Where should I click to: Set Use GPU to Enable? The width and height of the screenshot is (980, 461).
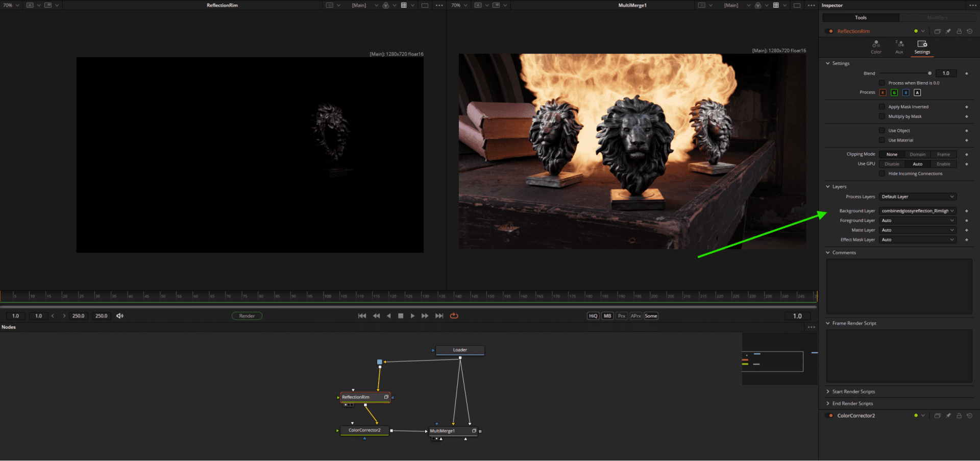pos(944,164)
